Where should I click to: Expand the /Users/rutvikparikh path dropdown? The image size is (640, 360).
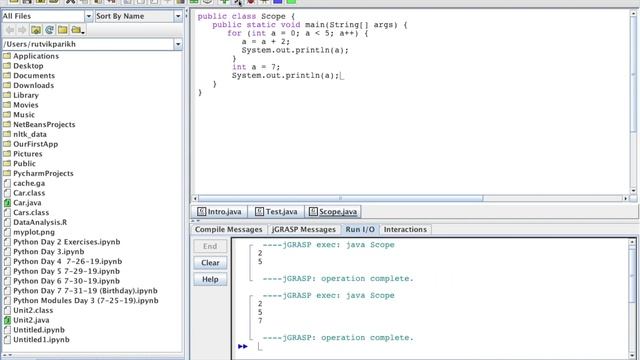point(178,44)
